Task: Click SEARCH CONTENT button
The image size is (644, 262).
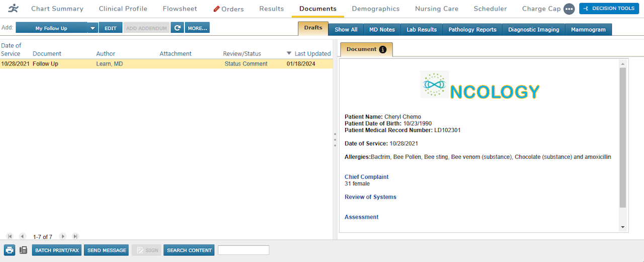Action: pyautogui.click(x=189, y=250)
